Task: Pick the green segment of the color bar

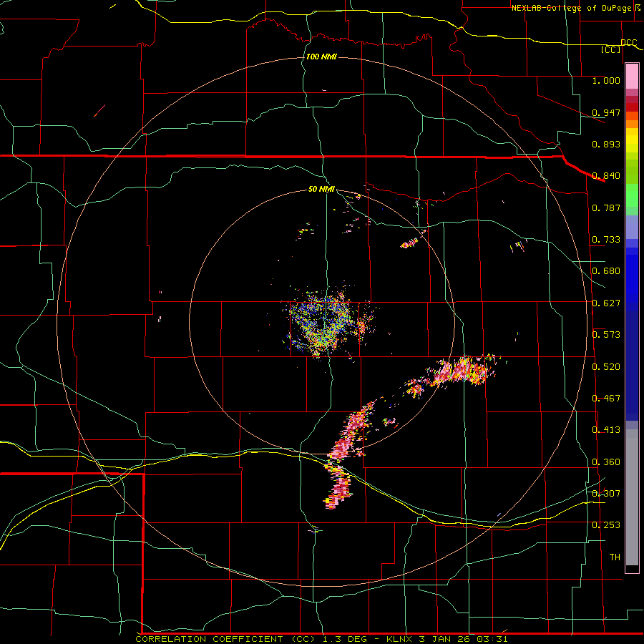Action: pyautogui.click(x=632, y=195)
